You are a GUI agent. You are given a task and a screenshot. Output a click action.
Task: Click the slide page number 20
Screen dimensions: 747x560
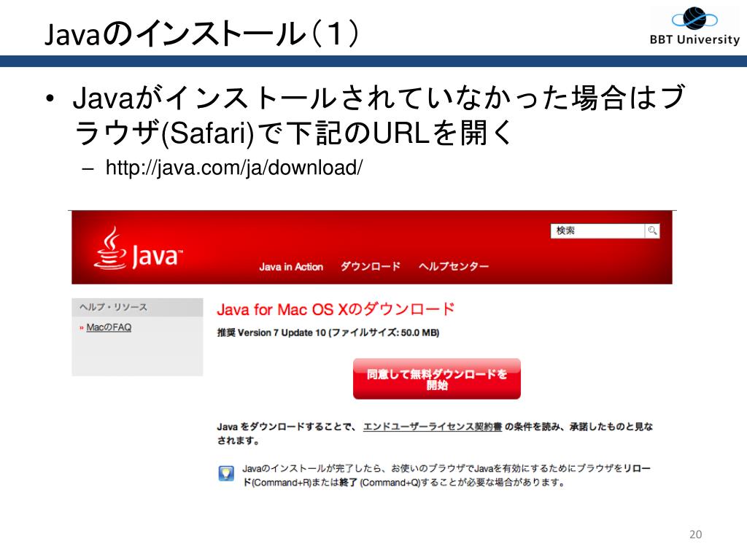[x=695, y=534]
